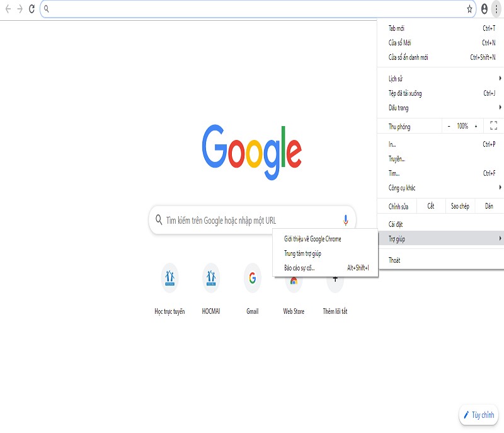This screenshot has height=433, width=504.
Task: Click the magnifier icon in the Google search box
Action: [x=159, y=220]
